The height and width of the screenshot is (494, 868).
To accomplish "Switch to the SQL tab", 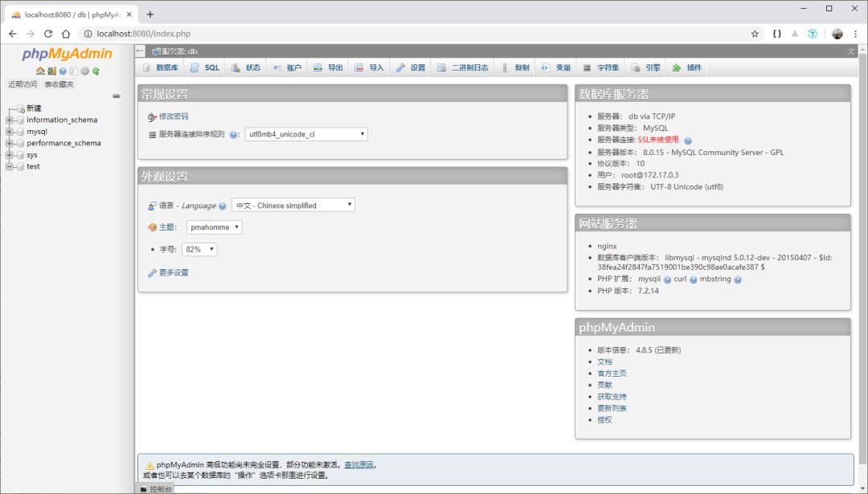I will pyautogui.click(x=205, y=67).
